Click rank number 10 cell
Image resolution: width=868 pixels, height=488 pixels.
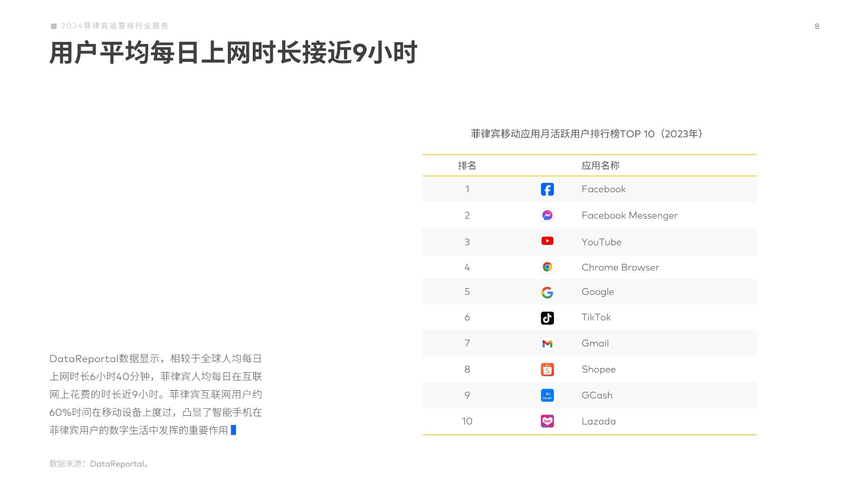467,421
